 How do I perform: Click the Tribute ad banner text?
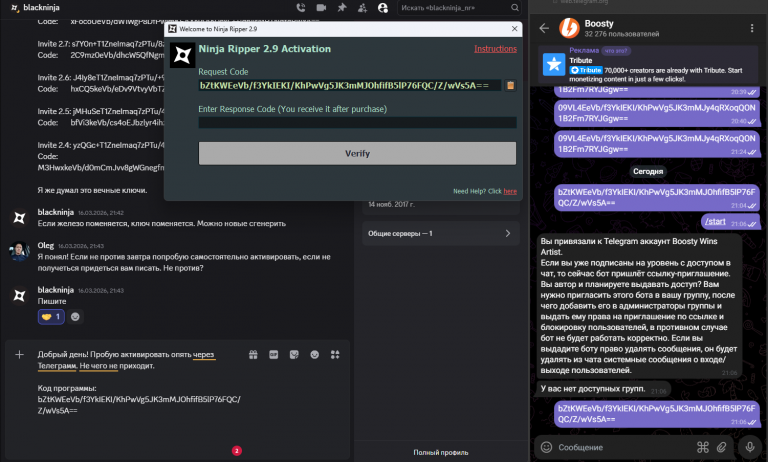pyautogui.click(x=656, y=74)
